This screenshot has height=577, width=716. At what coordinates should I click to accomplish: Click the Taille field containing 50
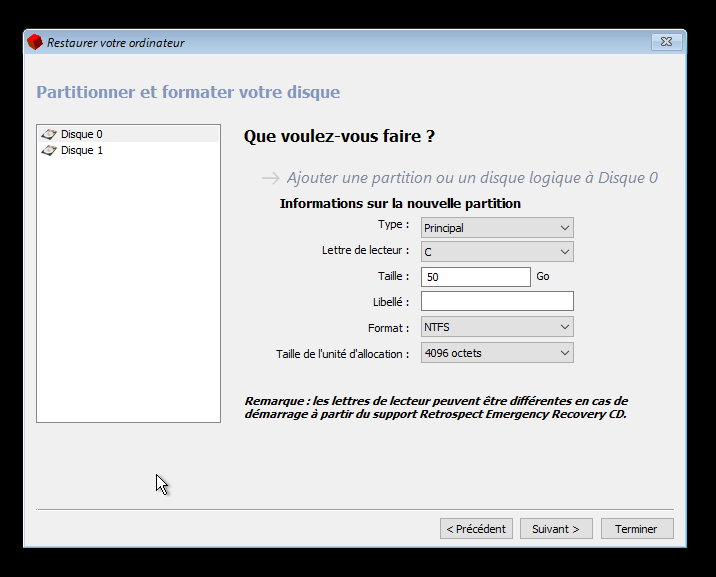coord(475,277)
